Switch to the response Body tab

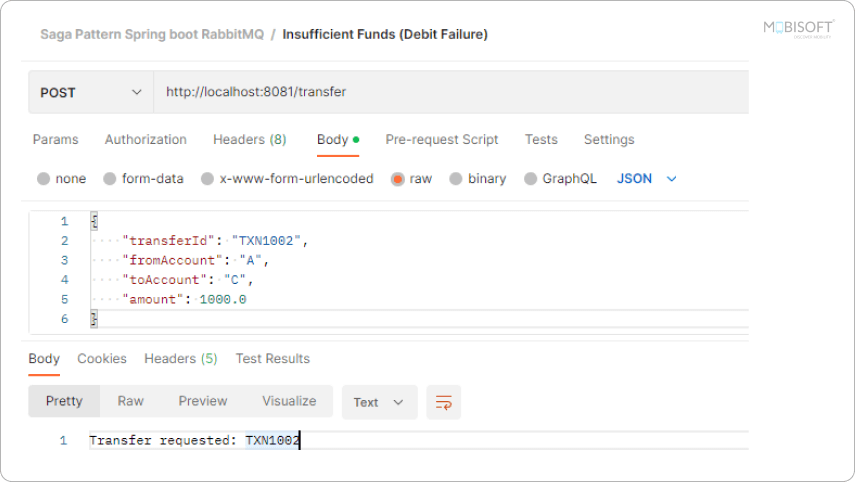44,359
